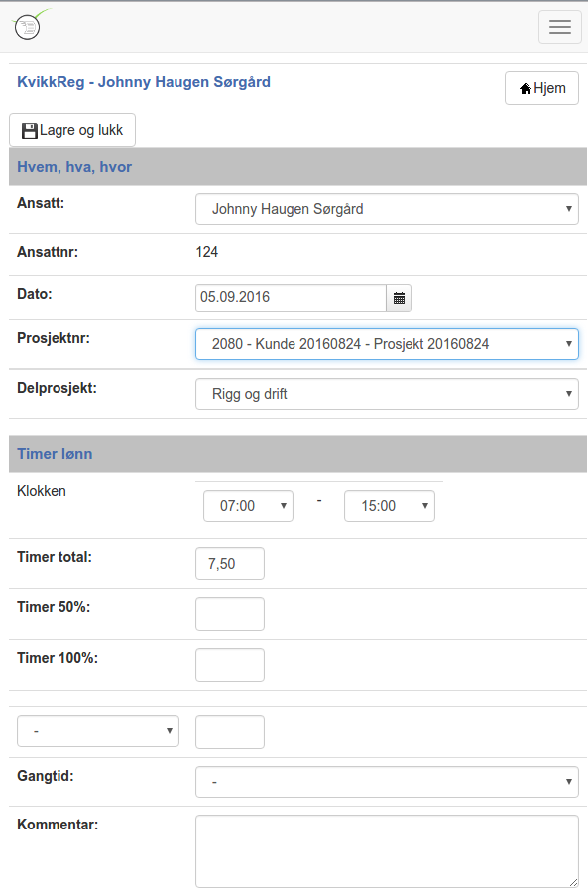588x892 pixels.
Task: Open the Delprosjekt dropdown showing Rigg og drift
Action: pos(387,394)
